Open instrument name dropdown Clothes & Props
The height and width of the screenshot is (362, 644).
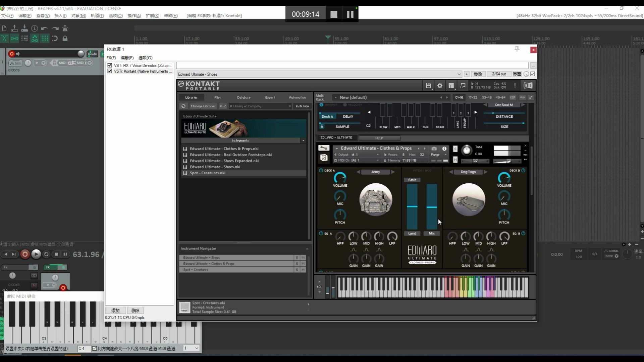(x=336, y=148)
